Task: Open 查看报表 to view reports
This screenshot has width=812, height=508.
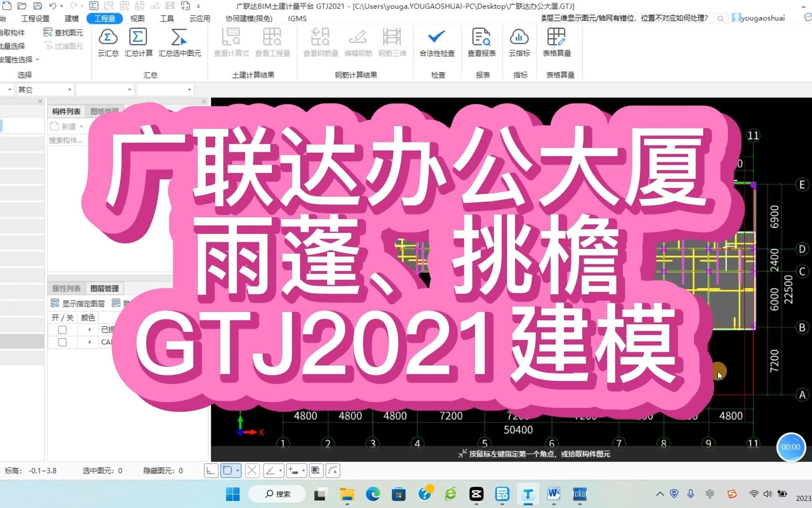Action: pyautogui.click(x=481, y=42)
